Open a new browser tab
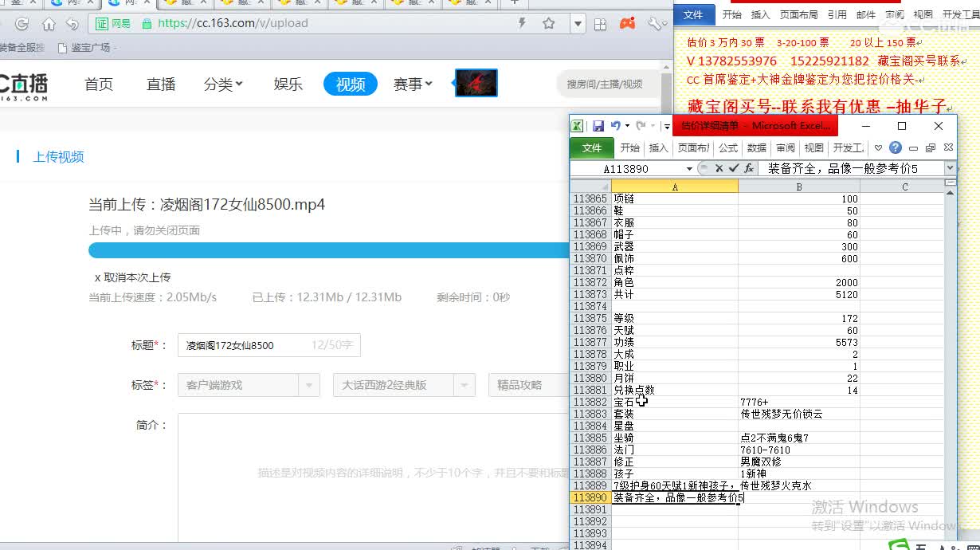The height and width of the screenshot is (550, 980). 514,2
